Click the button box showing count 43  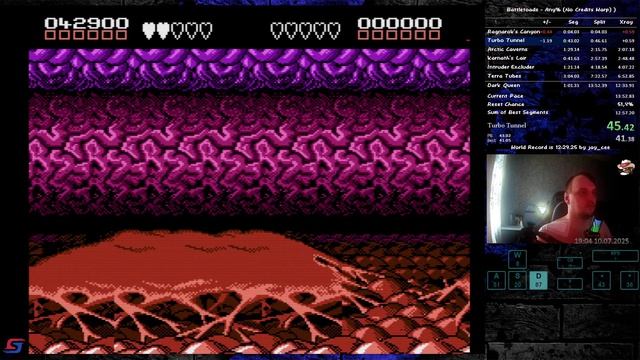(601, 280)
